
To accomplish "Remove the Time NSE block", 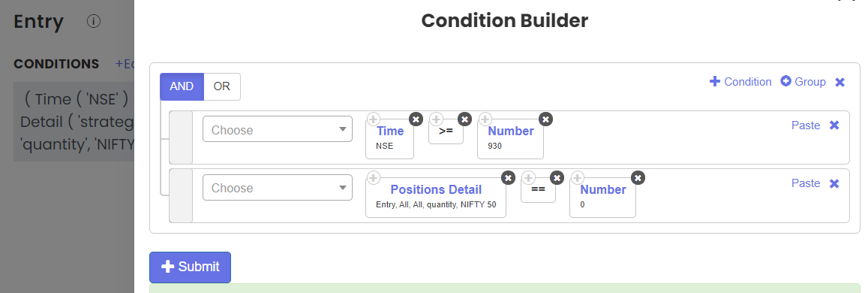I will 416,119.
